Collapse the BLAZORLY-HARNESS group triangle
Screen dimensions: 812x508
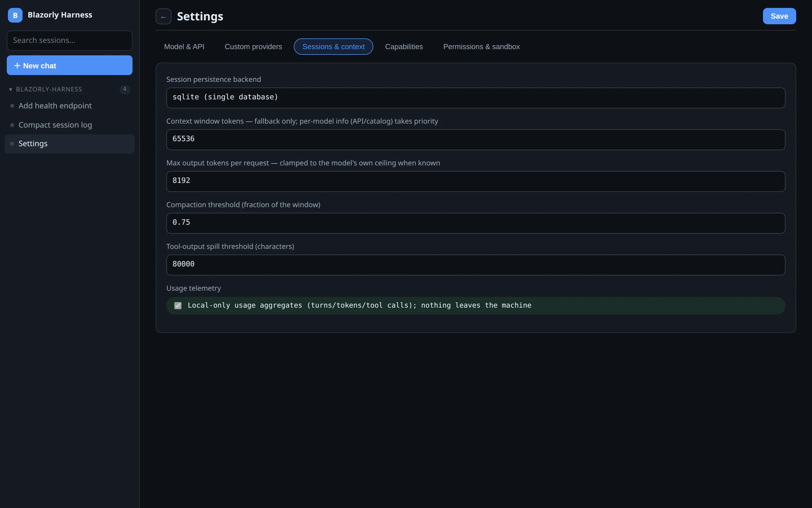click(x=10, y=89)
